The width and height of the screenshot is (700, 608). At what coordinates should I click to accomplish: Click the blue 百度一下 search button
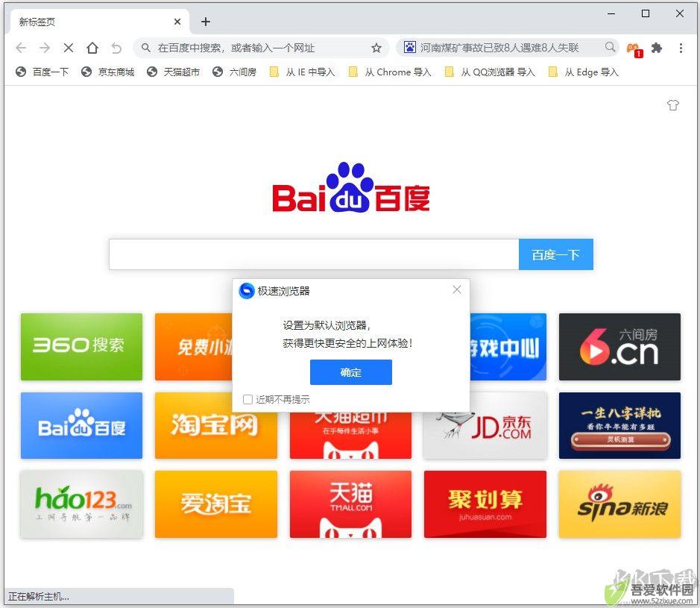pyautogui.click(x=556, y=254)
